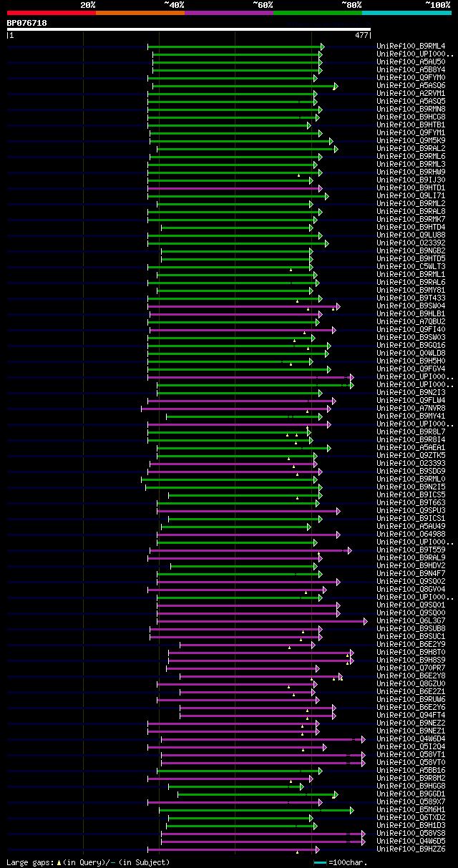Select hit label UniRef100_Q9M5K9
458x868 pixels.
coord(411,141)
